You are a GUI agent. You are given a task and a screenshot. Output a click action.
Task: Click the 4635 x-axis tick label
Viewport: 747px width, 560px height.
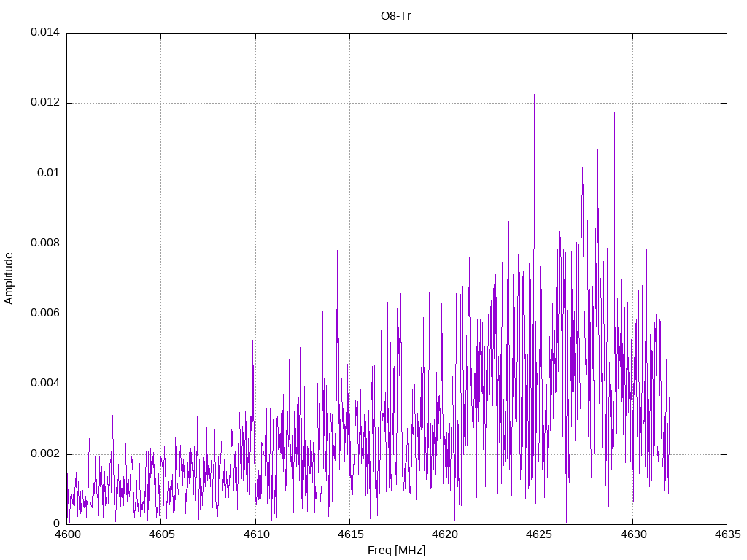tap(727, 534)
